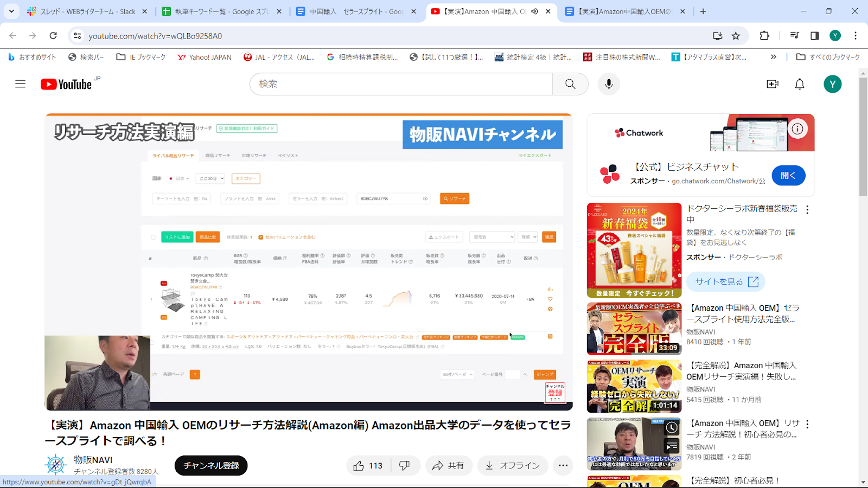The height and width of the screenshot is (488, 868).
Task: Mute the playing YouTube tab speaker icon
Action: pos(534,11)
